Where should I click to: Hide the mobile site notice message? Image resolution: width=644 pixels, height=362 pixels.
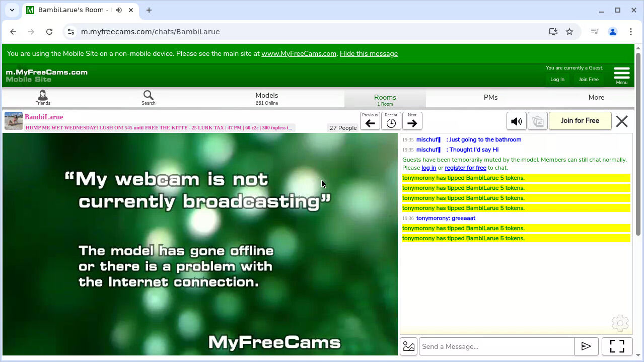click(x=369, y=54)
